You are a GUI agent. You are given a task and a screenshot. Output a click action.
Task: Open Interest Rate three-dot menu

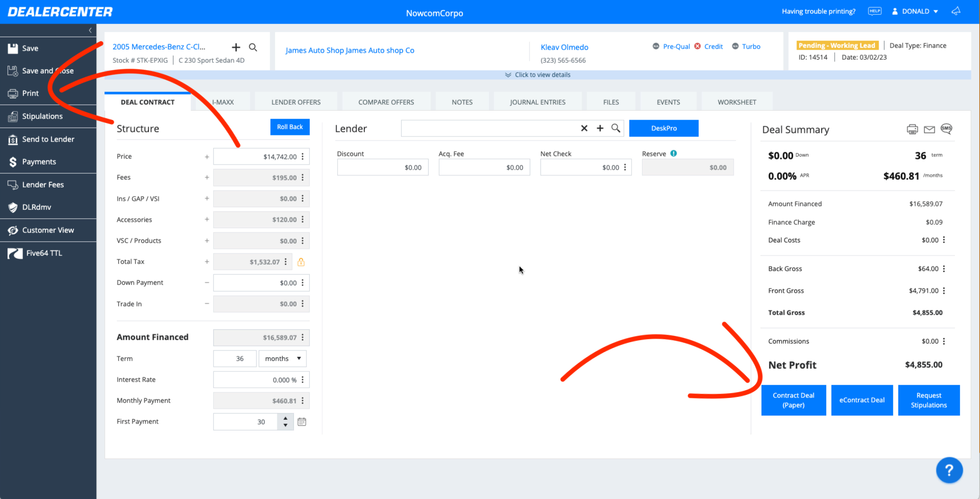pos(303,380)
